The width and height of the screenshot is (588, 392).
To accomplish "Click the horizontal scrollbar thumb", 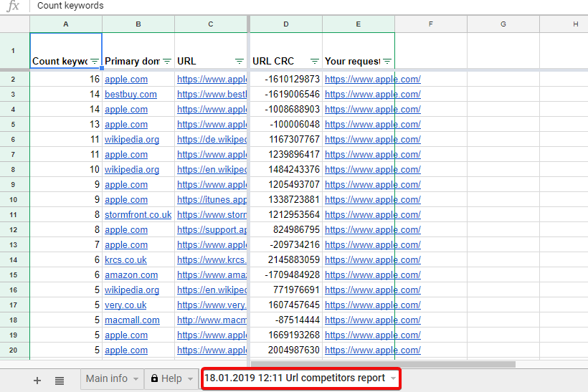I will (383, 364).
